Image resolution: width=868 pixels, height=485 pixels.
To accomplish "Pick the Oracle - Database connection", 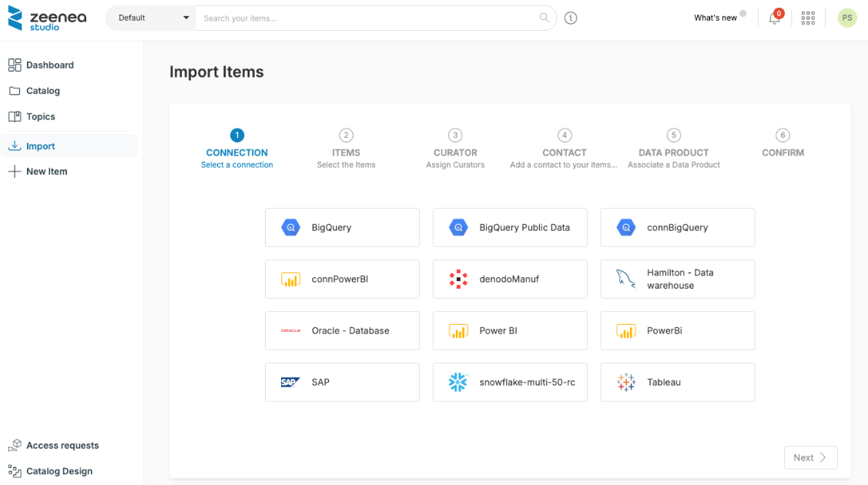I will click(342, 330).
